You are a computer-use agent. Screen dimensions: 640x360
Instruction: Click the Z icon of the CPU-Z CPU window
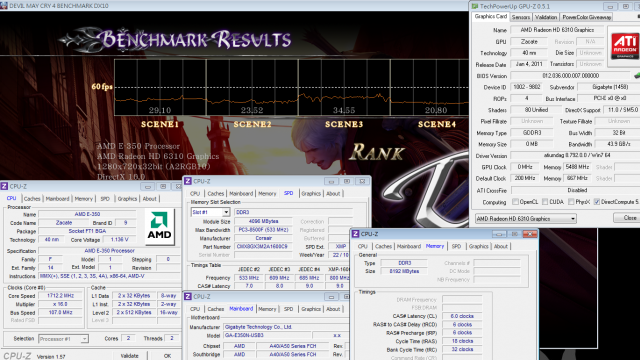(x=4, y=186)
